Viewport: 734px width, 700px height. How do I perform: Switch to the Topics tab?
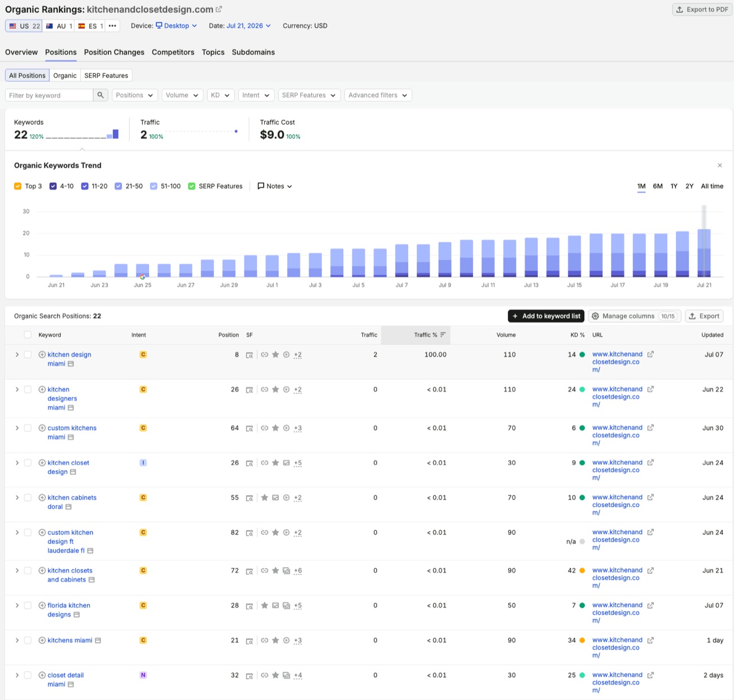click(x=213, y=52)
